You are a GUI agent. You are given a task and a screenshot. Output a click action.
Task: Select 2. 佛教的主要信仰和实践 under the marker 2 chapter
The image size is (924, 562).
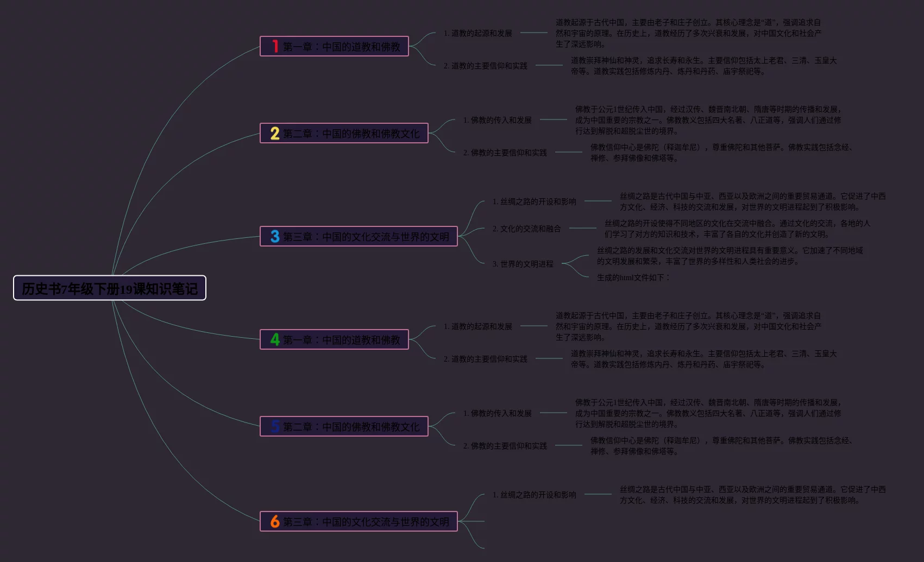pos(505,153)
